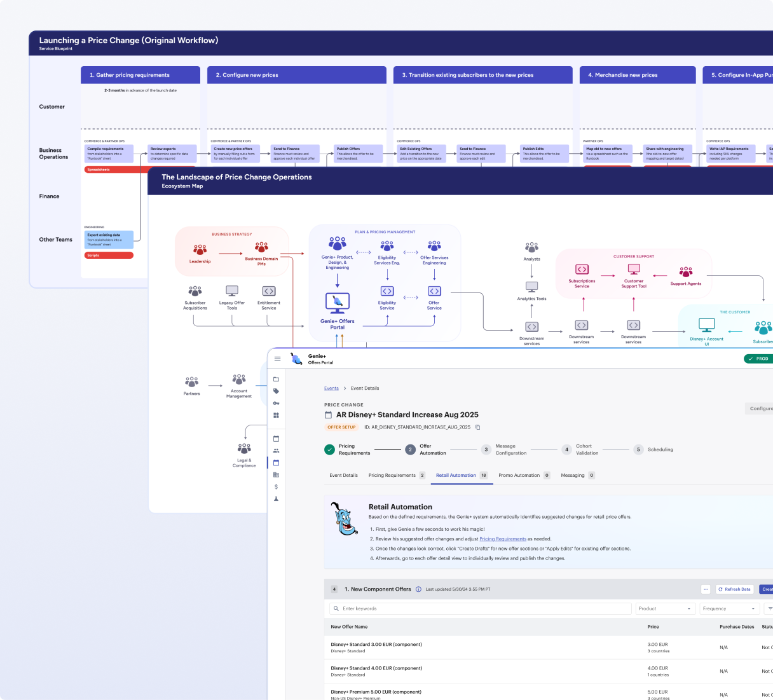This screenshot has height=700, width=773.
Task: Navigate back via the Events breadcrumb link
Action: [x=331, y=388]
